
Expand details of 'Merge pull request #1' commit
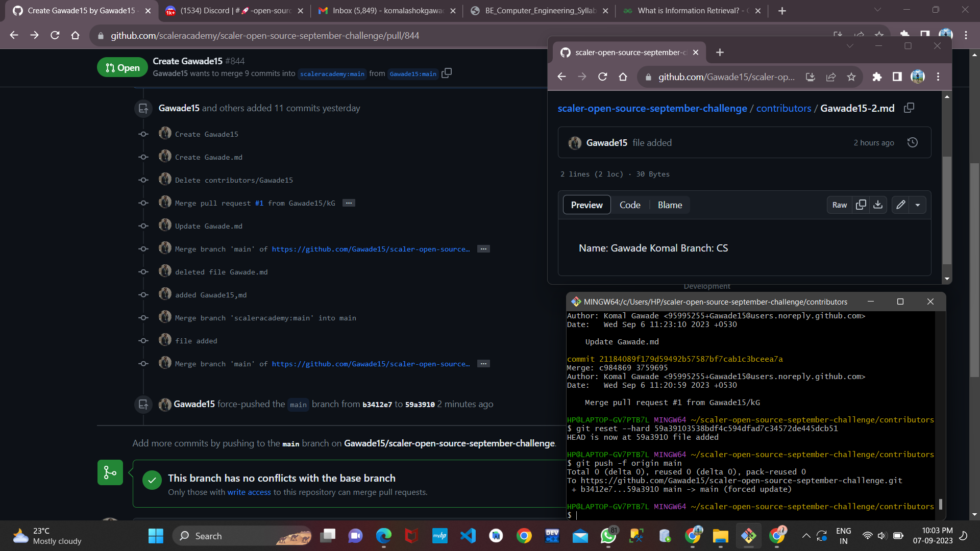(349, 203)
